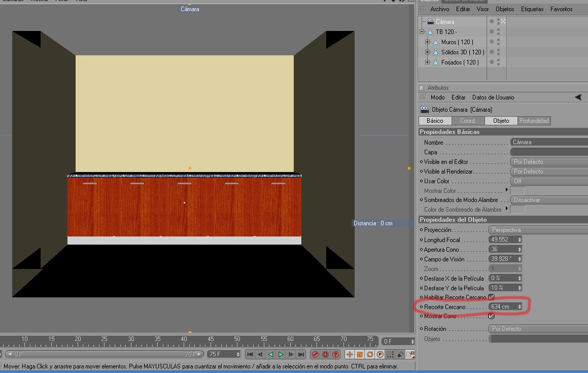
Task: Toggle visibility dots for Cámara object
Action: [498, 21]
